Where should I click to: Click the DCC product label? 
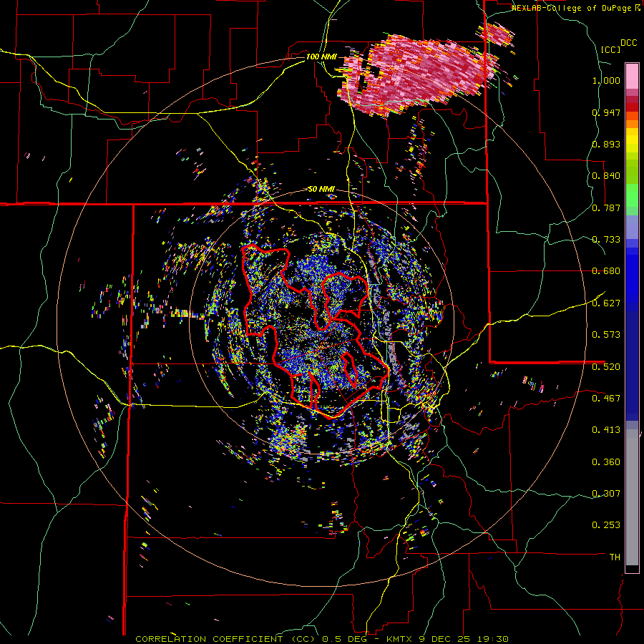coord(629,43)
